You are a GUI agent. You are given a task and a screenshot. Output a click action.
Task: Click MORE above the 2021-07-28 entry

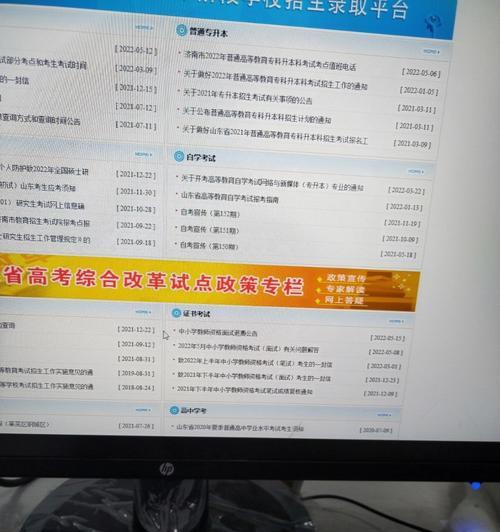click(x=143, y=410)
